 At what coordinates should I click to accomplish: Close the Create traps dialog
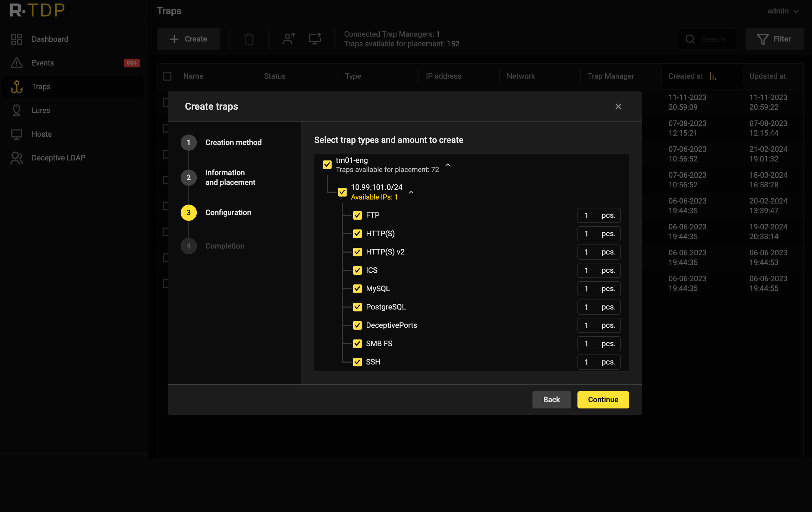[x=618, y=106]
